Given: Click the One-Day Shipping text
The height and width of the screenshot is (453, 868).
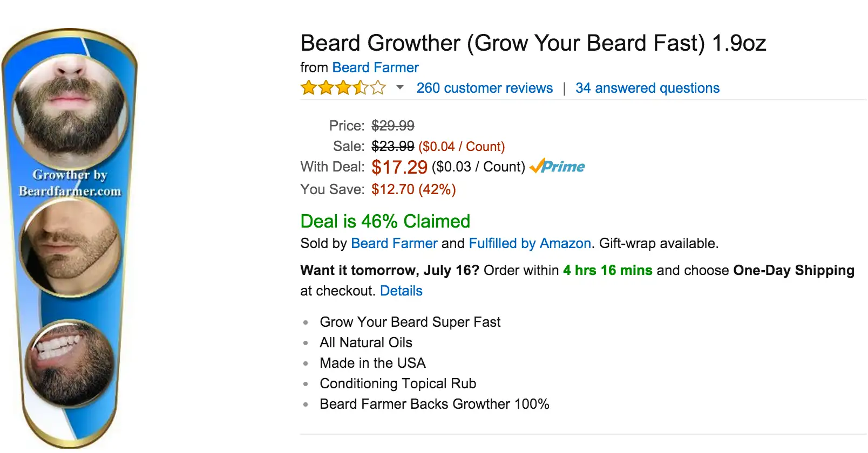Looking at the screenshot, I should click(794, 270).
